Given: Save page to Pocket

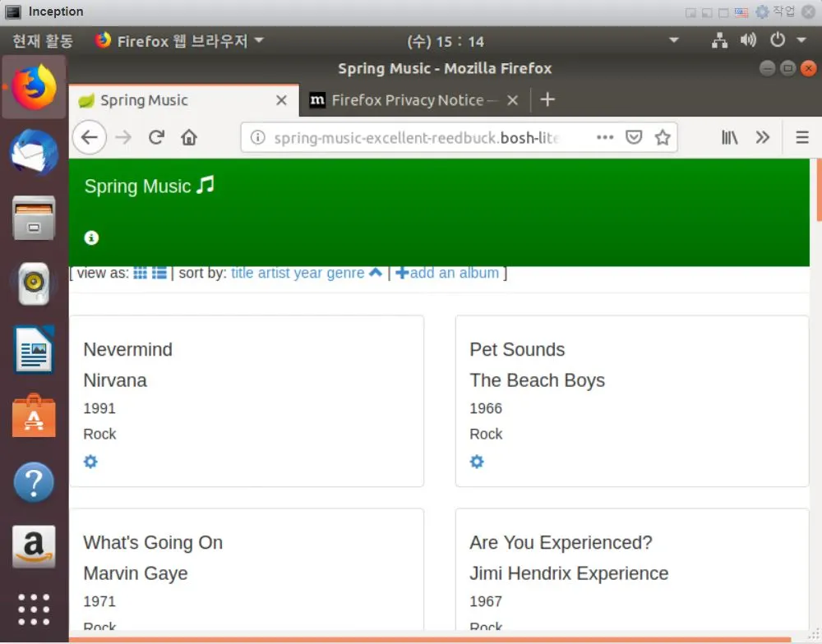Looking at the screenshot, I should (634, 137).
